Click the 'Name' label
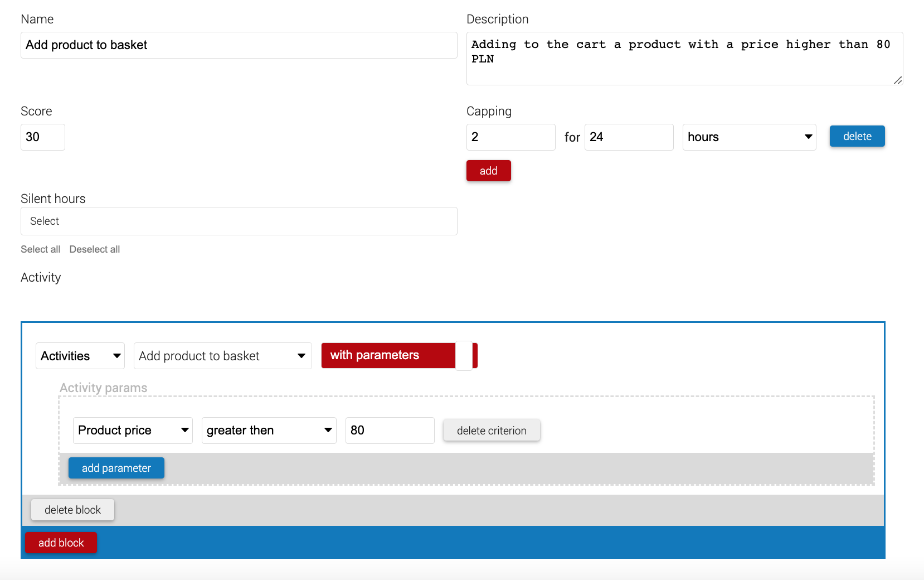Image resolution: width=924 pixels, height=580 pixels. pos(37,19)
